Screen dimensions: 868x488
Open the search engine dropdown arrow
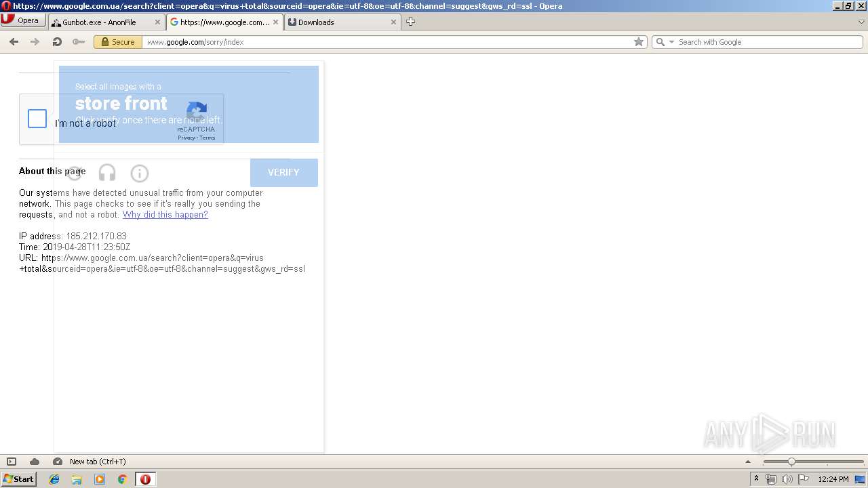672,42
